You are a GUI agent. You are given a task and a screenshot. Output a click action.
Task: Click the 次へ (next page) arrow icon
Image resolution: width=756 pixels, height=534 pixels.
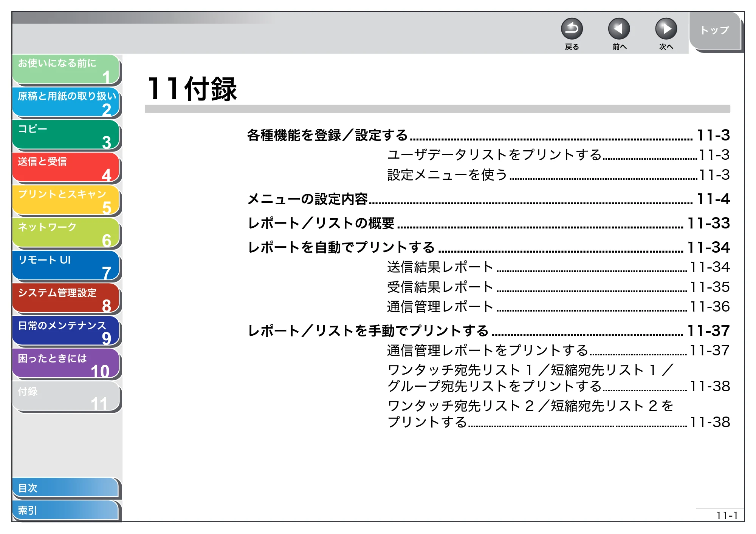tap(666, 29)
